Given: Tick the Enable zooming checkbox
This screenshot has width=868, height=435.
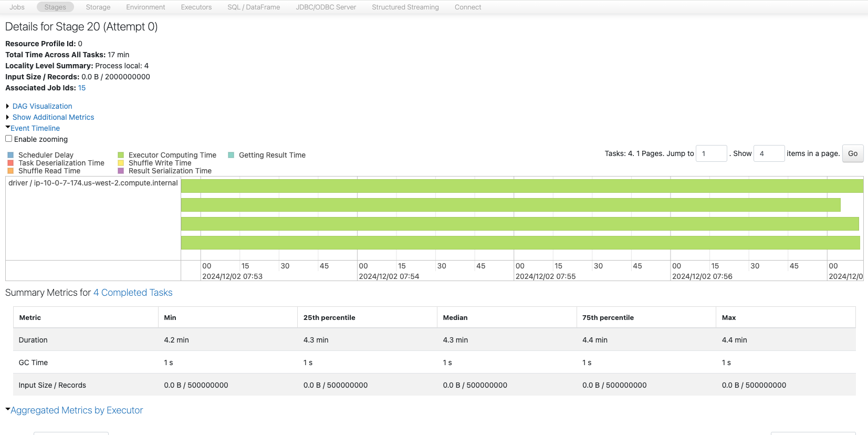Looking at the screenshot, I should tap(8, 139).
